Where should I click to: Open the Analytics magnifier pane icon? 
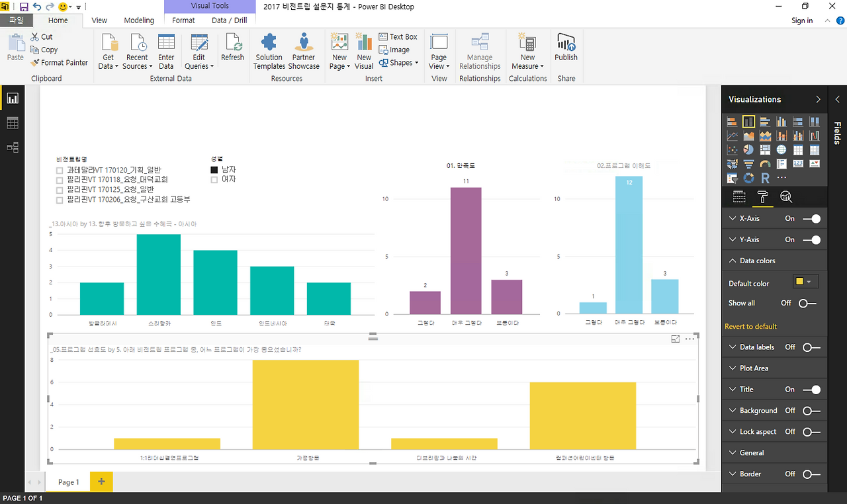click(x=786, y=196)
